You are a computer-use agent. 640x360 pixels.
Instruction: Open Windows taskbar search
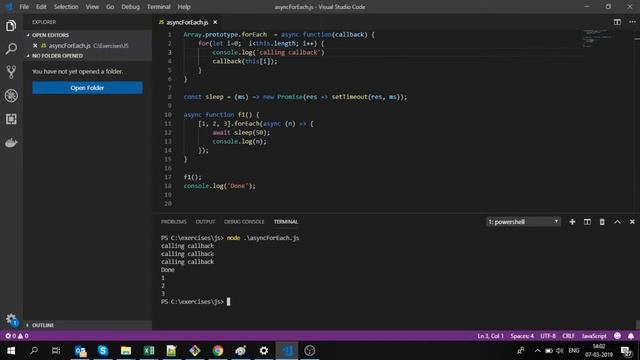[x=34, y=351]
